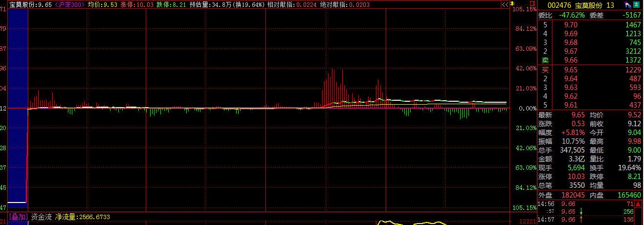The width and height of the screenshot is (644, 225).
Task: Select sell level 2 price 9.67
Action: pos(571,51)
